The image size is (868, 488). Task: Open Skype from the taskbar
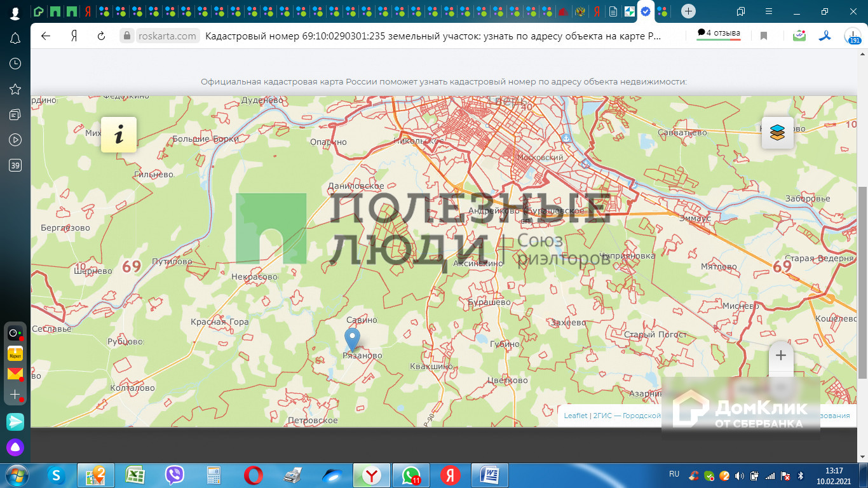tap(57, 475)
